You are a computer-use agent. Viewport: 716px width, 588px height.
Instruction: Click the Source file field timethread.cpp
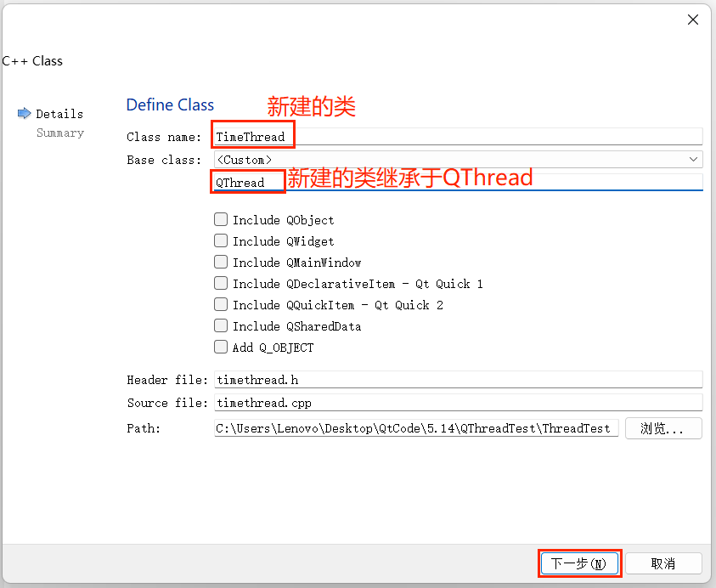point(459,403)
